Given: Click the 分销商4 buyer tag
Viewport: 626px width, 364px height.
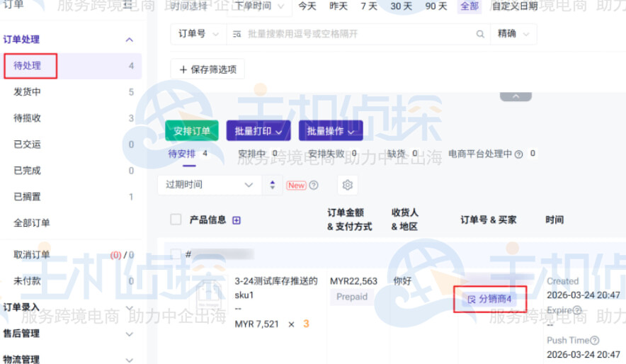Looking at the screenshot, I should (490, 300).
